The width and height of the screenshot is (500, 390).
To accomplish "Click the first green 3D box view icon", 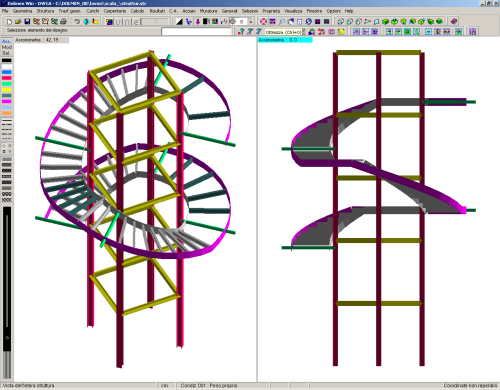I will pyautogui.click(x=385, y=22).
